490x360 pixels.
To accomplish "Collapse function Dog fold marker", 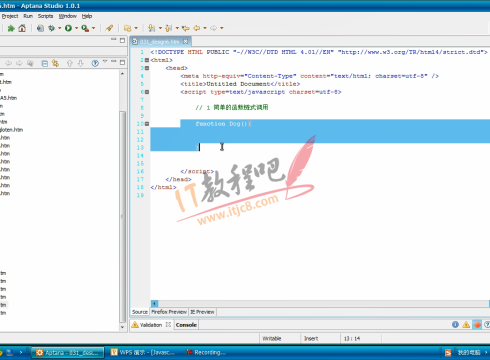I will (147, 124).
